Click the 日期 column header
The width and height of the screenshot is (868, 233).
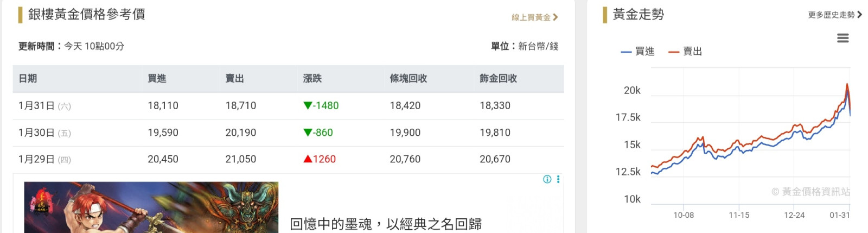click(x=28, y=79)
